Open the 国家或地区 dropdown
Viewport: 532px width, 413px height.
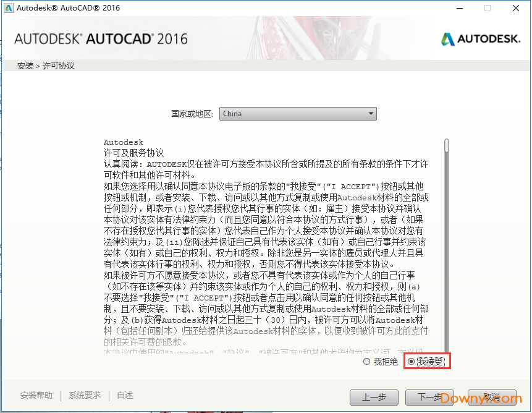[298, 113]
